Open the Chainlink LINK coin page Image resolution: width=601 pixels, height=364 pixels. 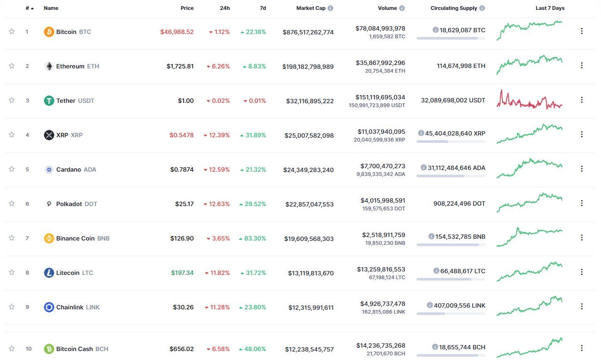click(78, 307)
